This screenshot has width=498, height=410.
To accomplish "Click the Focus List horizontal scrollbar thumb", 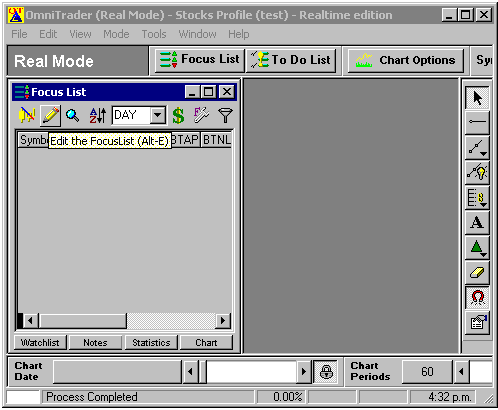I will 83,321.
